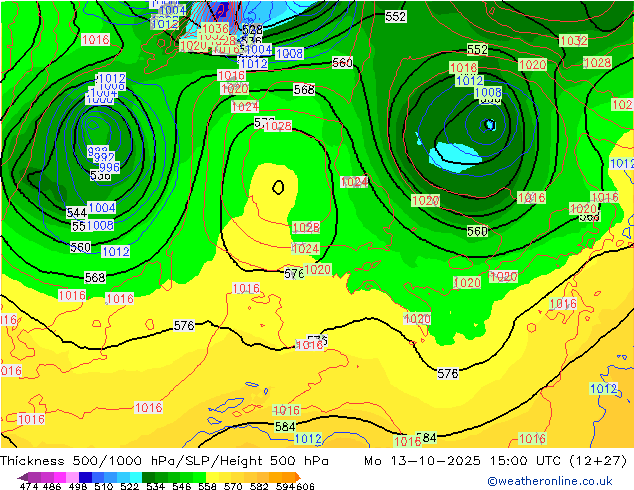Click the black 544 height contour label

77,212
